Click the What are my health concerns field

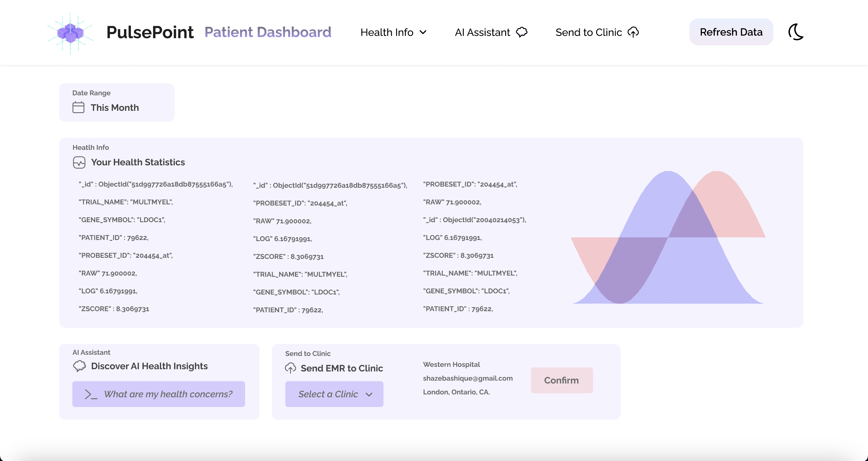pos(168,394)
